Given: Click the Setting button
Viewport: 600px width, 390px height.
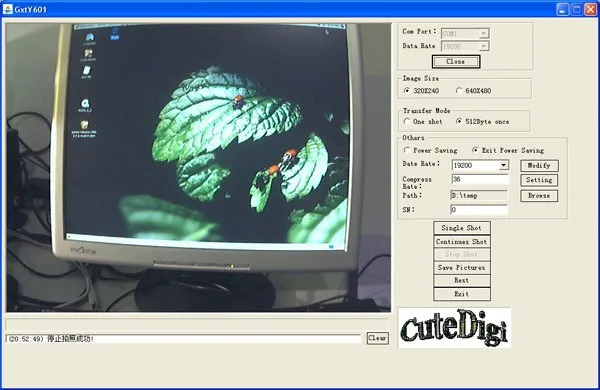Looking at the screenshot, I should [539, 180].
